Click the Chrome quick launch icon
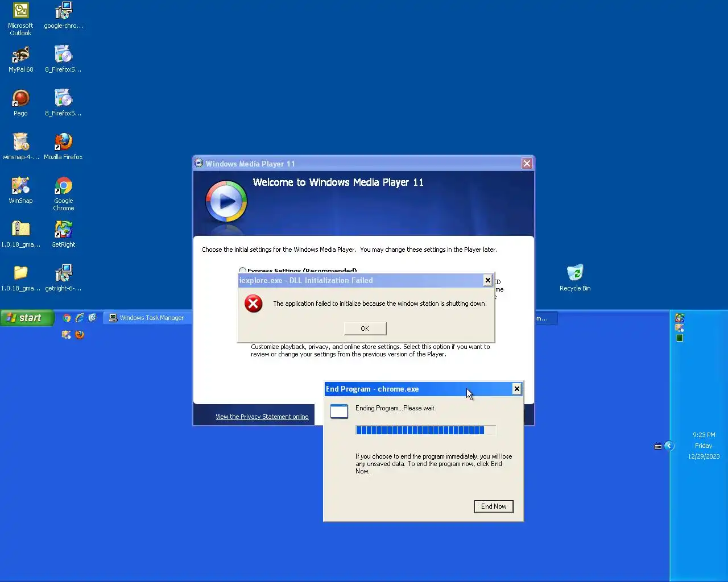 click(67, 318)
